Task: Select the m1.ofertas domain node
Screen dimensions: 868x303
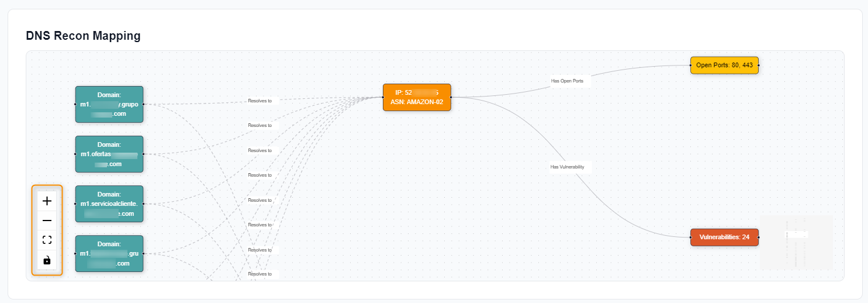Action: [x=109, y=154]
